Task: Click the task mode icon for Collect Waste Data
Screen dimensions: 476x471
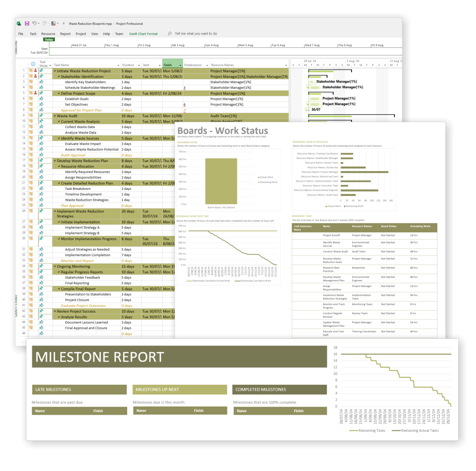Action: [x=41, y=127]
